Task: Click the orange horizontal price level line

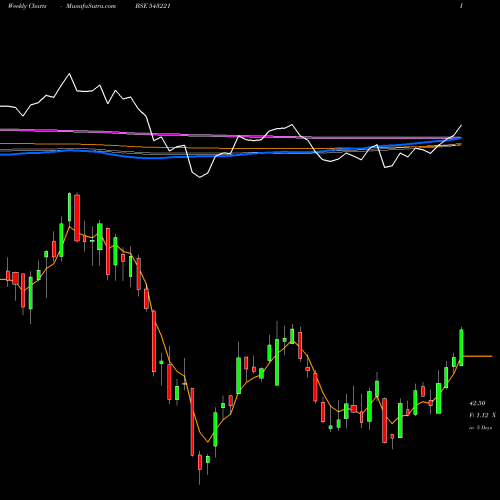Action: point(478,356)
